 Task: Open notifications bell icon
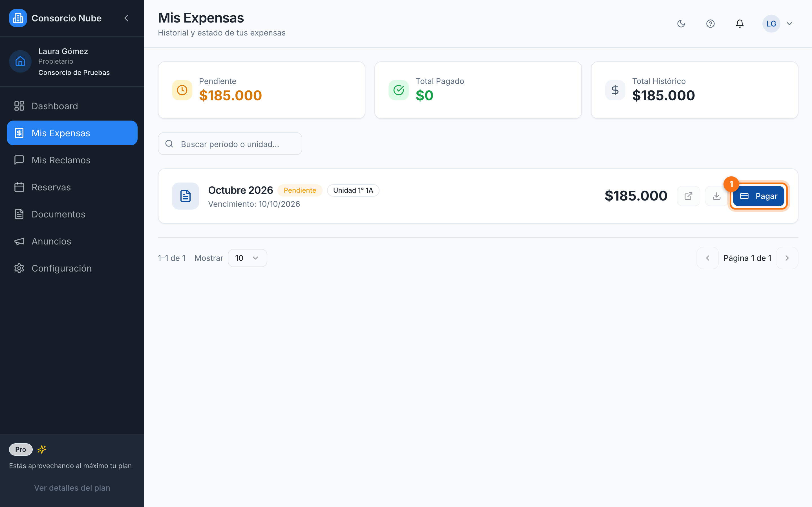point(740,23)
